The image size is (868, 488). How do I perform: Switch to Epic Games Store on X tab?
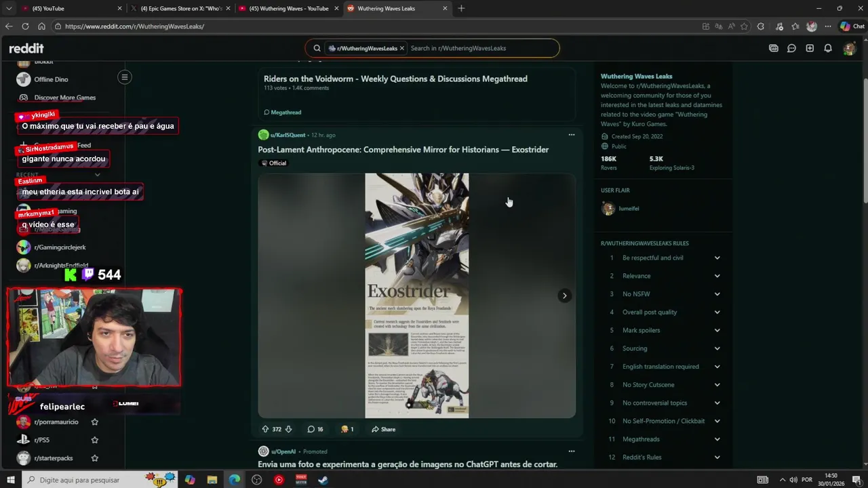tap(180, 8)
